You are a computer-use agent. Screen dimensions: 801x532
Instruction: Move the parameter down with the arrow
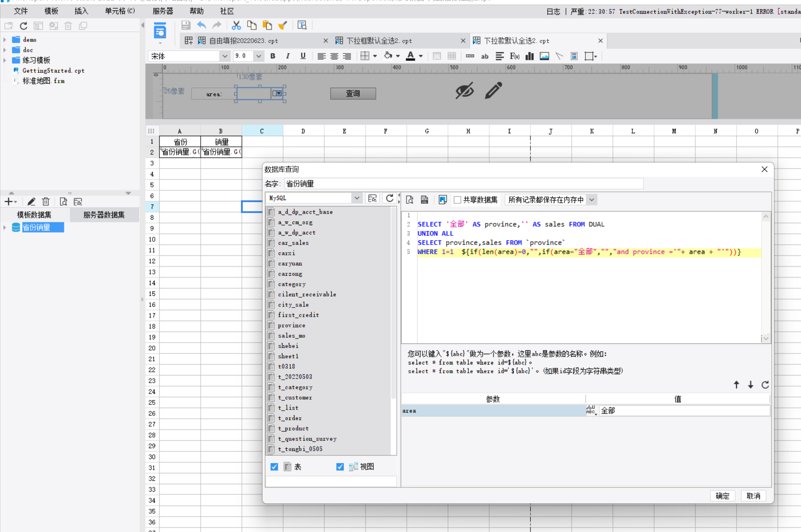751,385
